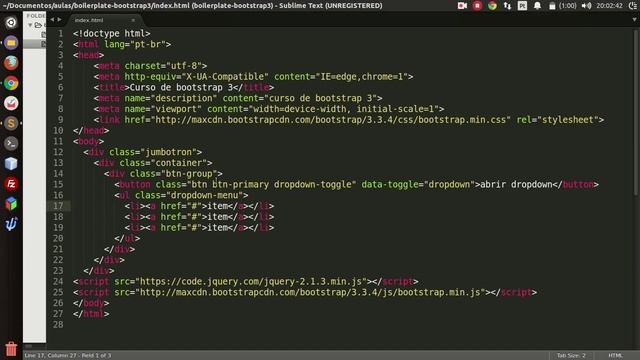Viewport: 640px width, 360px height.
Task: Open the notifications bell indicator
Action: (537, 6)
